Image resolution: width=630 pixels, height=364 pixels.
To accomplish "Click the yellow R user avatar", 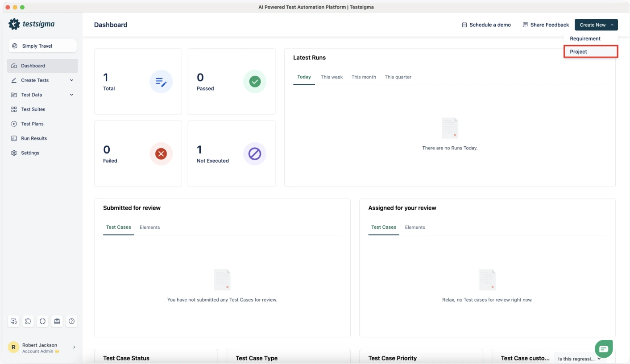I will pos(14,347).
